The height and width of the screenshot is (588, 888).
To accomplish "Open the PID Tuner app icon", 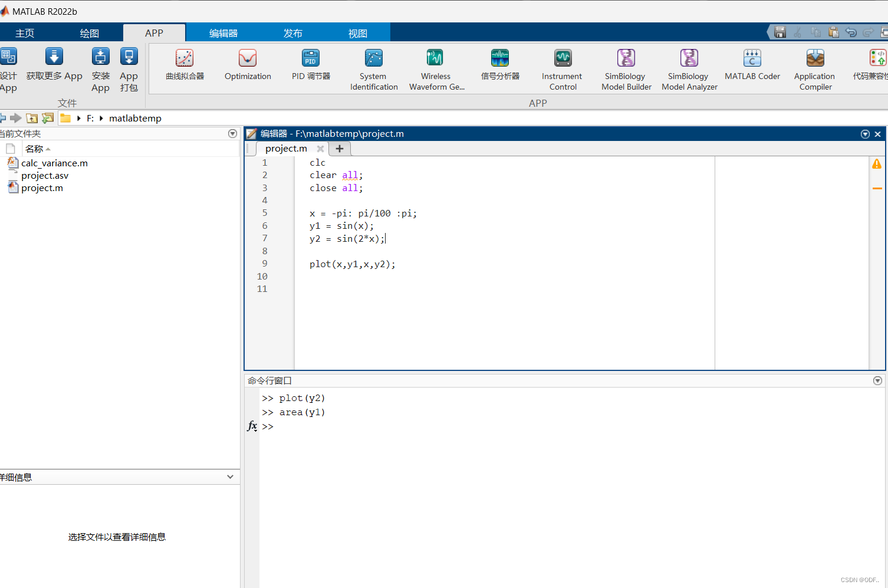I will coord(311,58).
